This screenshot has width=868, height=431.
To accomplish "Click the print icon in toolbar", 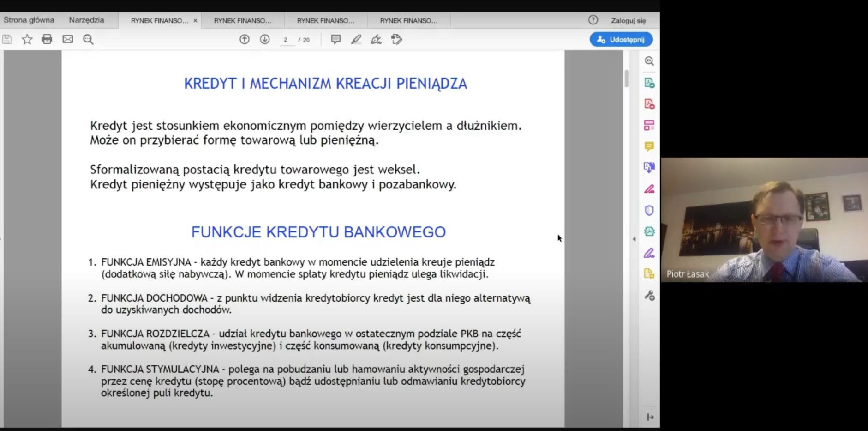I will click(47, 39).
